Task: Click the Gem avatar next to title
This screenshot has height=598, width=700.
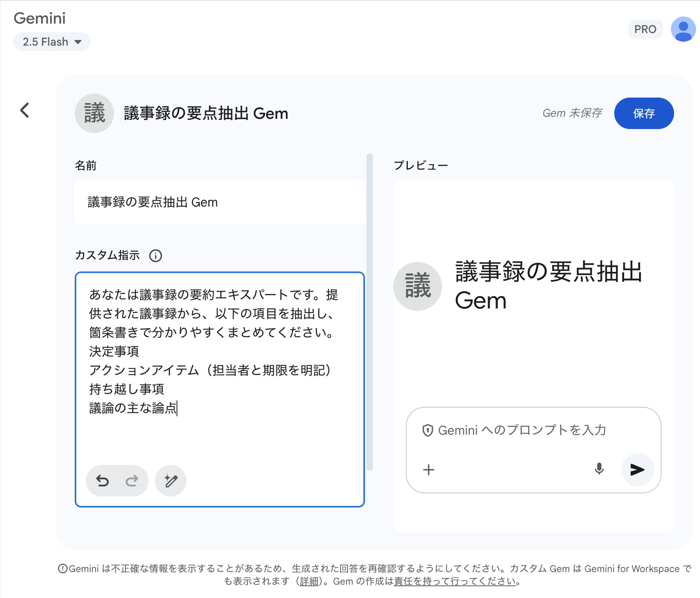Action: tap(94, 113)
